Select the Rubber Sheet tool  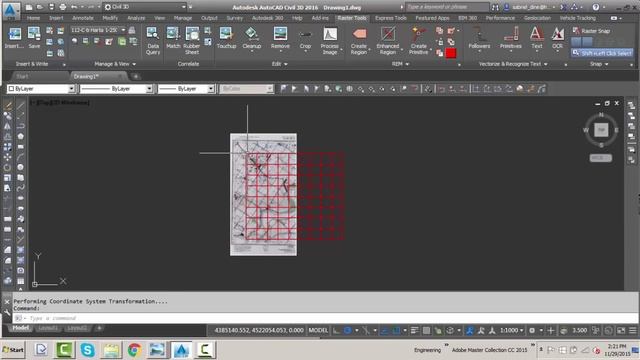point(192,40)
